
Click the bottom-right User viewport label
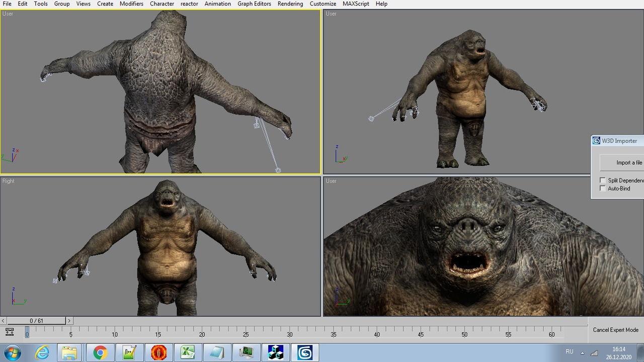pos(331,181)
